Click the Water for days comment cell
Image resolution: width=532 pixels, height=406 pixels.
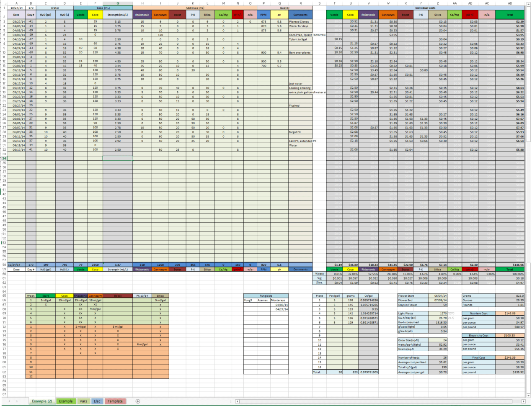tap(300, 26)
